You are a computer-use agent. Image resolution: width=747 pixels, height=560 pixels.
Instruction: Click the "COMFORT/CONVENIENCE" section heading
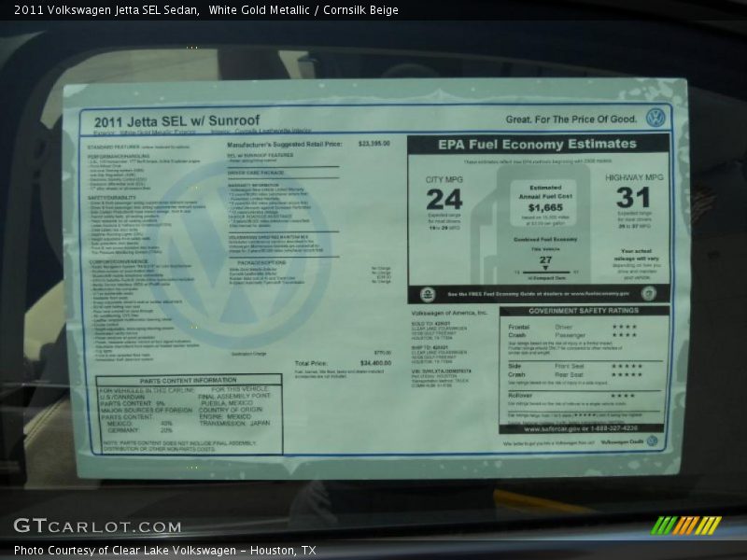119,261
